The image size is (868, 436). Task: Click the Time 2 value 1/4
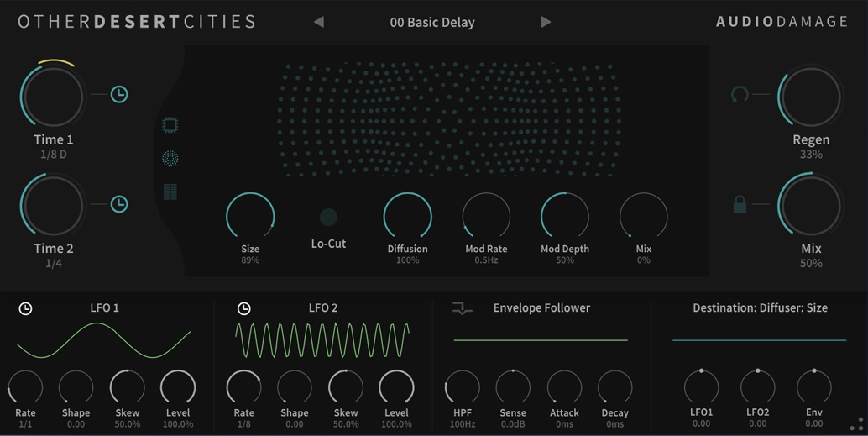pos(53,264)
